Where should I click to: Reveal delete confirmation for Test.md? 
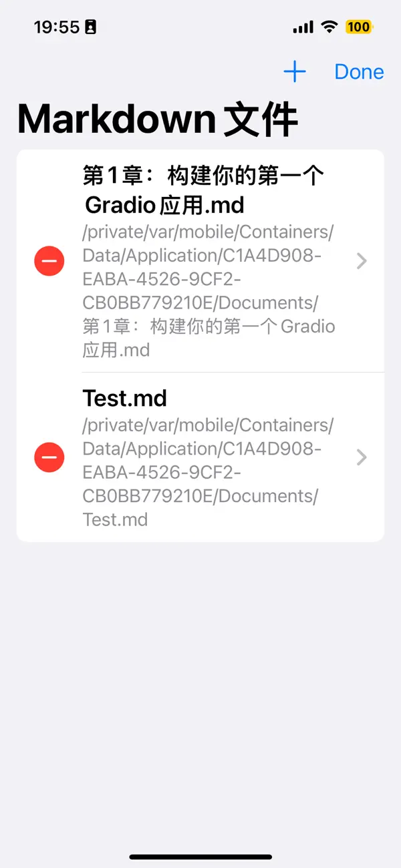49,457
